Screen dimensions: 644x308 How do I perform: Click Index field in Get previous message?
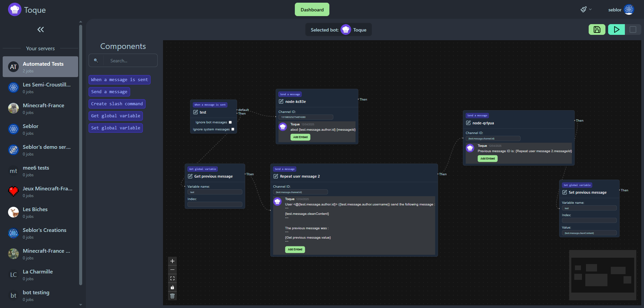(215, 204)
